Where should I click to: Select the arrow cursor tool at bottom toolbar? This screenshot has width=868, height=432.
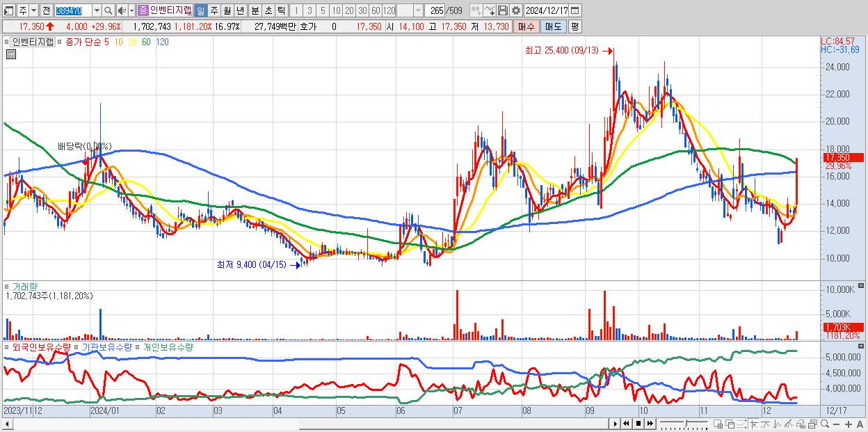754,424
